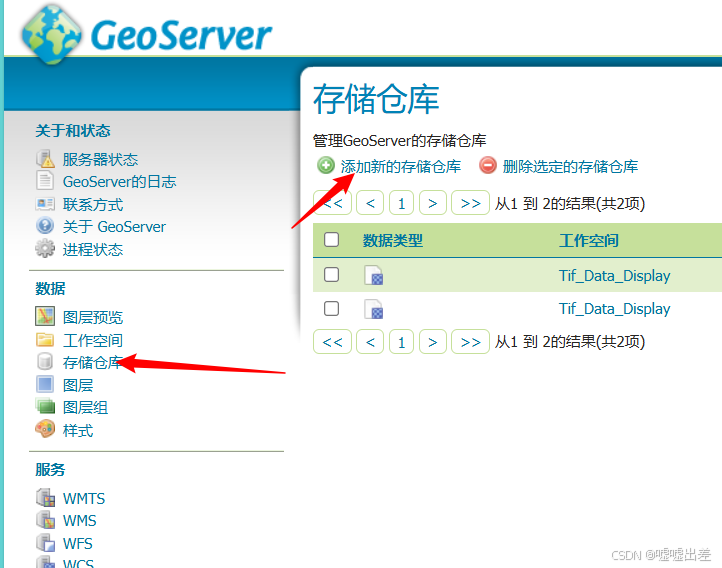Click the WFS service icon
The width and height of the screenshot is (722, 568).
(x=45, y=543)
